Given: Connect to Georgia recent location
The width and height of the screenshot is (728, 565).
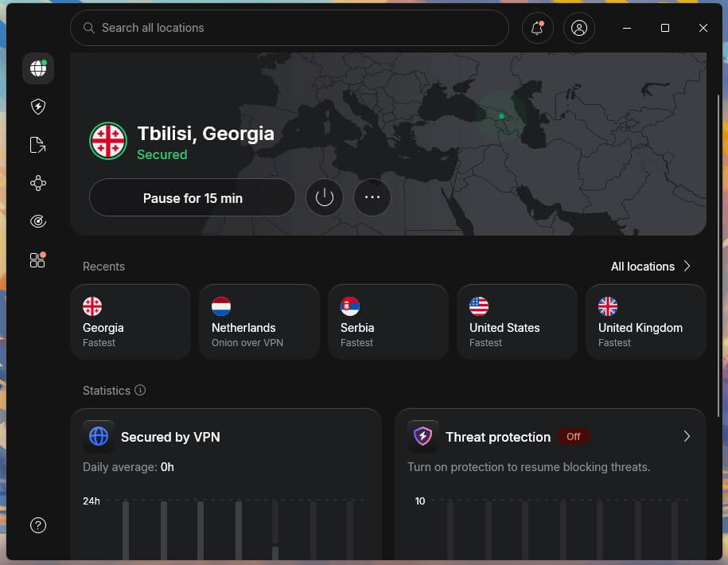Looking at the screenshot, I should point(131,321).
